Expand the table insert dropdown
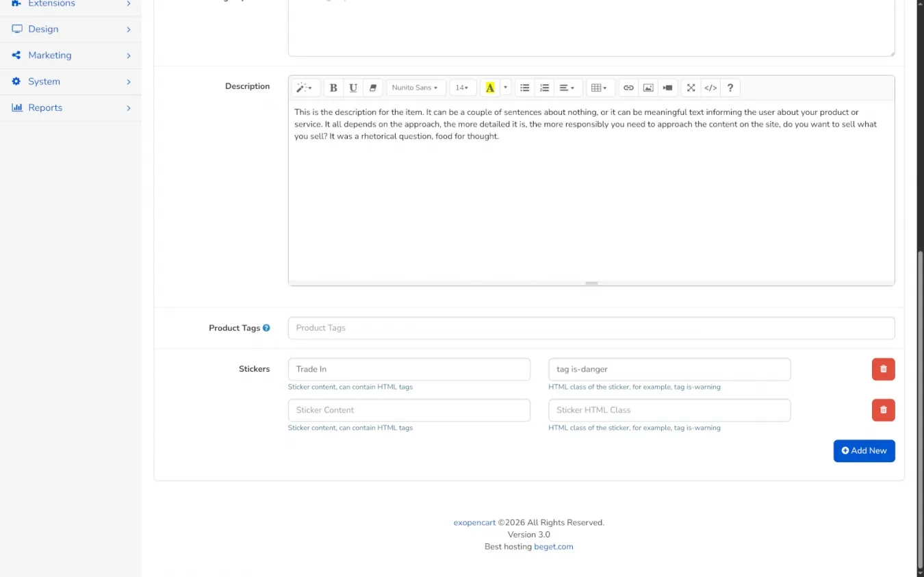 (599, 88)
